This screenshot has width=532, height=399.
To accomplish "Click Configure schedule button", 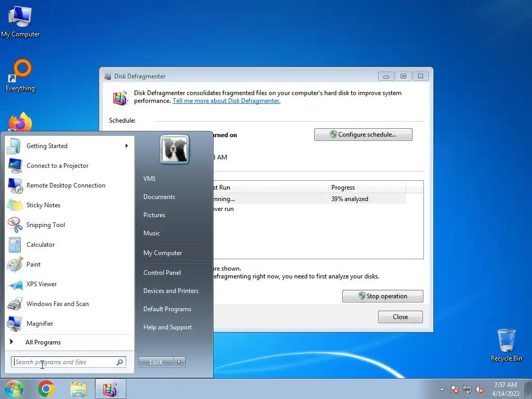I will pos(363,135).
